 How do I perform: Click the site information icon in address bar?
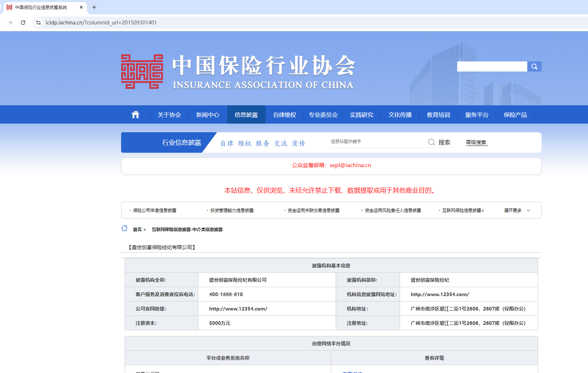[38, 23]
